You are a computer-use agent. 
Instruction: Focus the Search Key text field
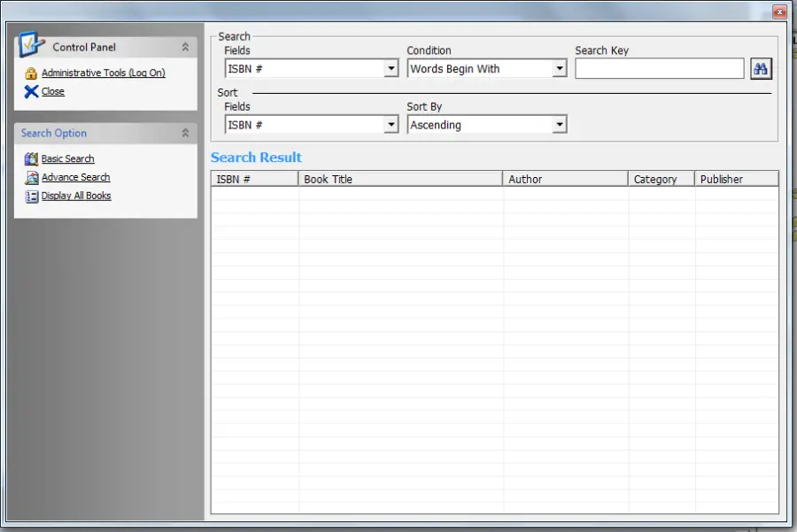(x=659, y=68)
